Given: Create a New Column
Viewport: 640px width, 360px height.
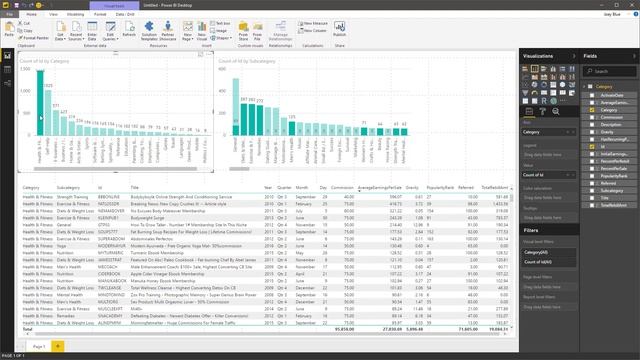Looking at the screenshot, I should (x=312, y=31).
